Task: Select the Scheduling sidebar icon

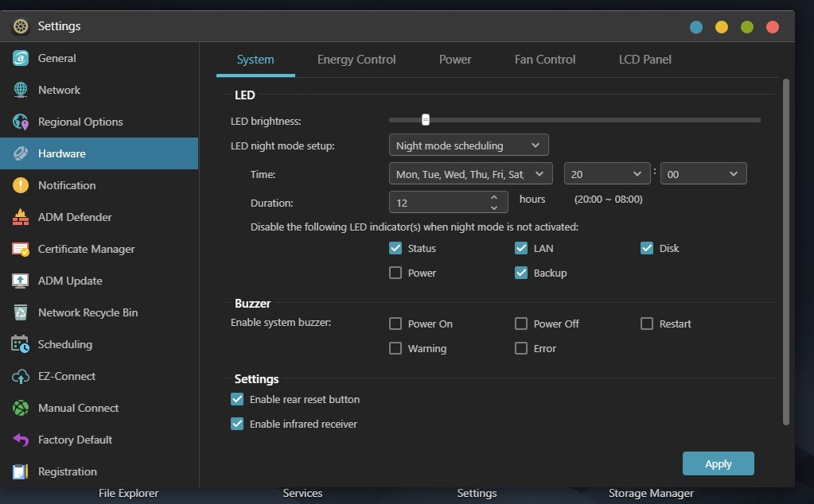Action: coord(19,344)
